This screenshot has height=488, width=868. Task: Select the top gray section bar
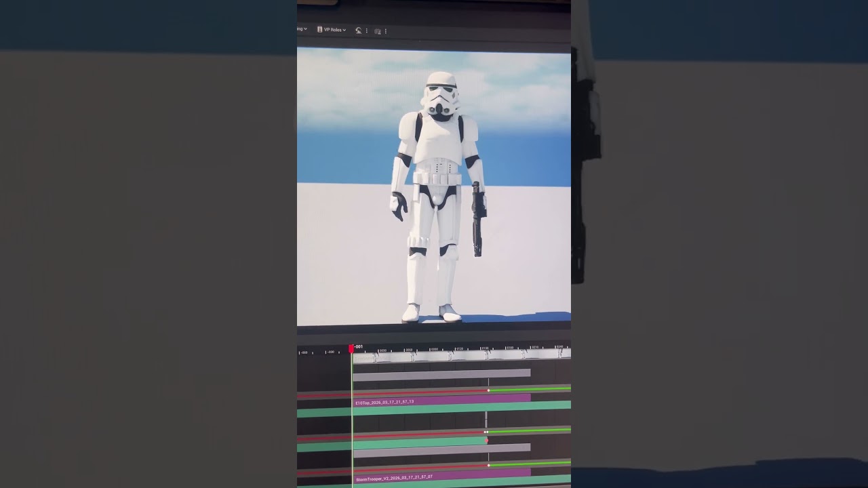pyautogui.click(x=441, y=373)
